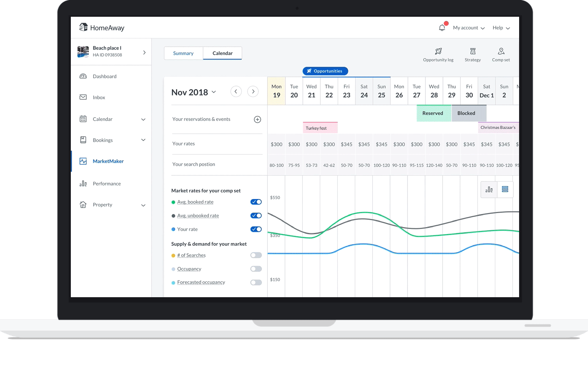The height and width of the screenshot is (386, 588).
Task: Click the Inbox envelope icon
Action: [x=83, y=97]
